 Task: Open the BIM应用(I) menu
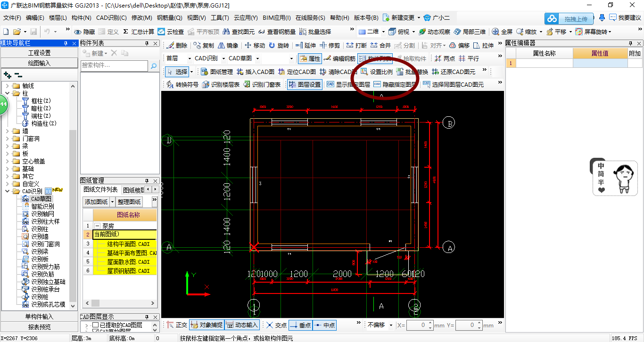tap(276, 18)
